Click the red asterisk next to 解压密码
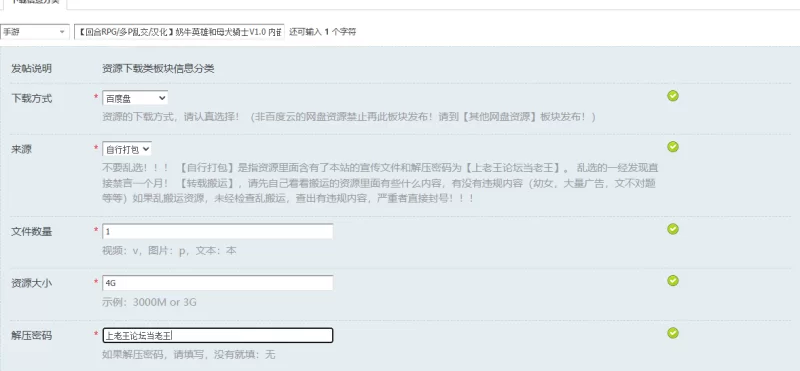Viewport: 800px width, 371px height. (x=96, y=334)
